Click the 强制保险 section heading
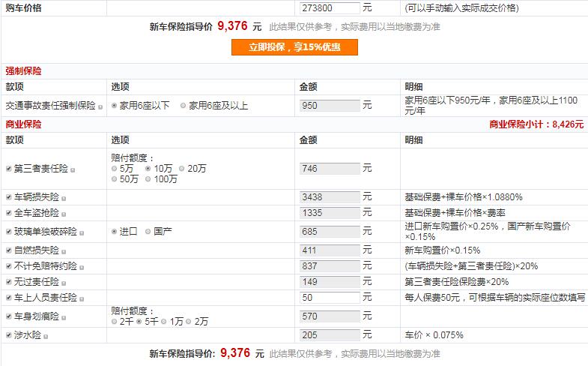588x366 pixels. click(23, 71)
